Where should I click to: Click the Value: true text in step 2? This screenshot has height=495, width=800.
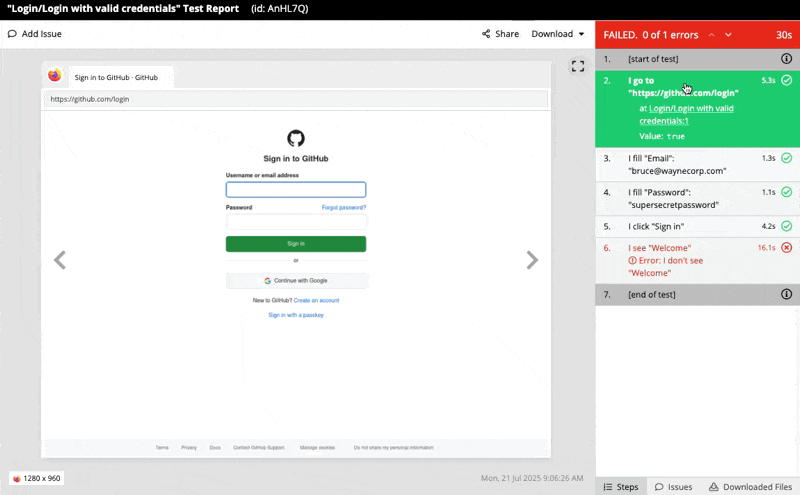tap(662, 136)
